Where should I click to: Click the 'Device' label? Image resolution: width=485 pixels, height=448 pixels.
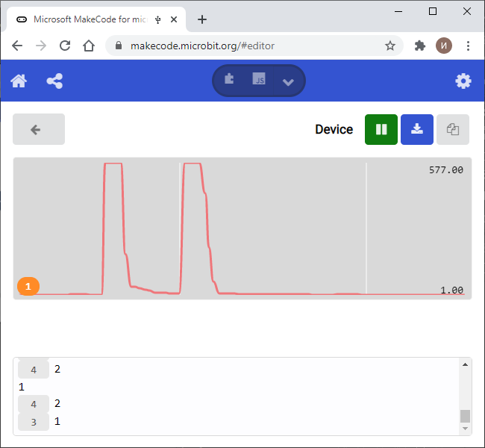pyautogui.click(x=334, y=129)
